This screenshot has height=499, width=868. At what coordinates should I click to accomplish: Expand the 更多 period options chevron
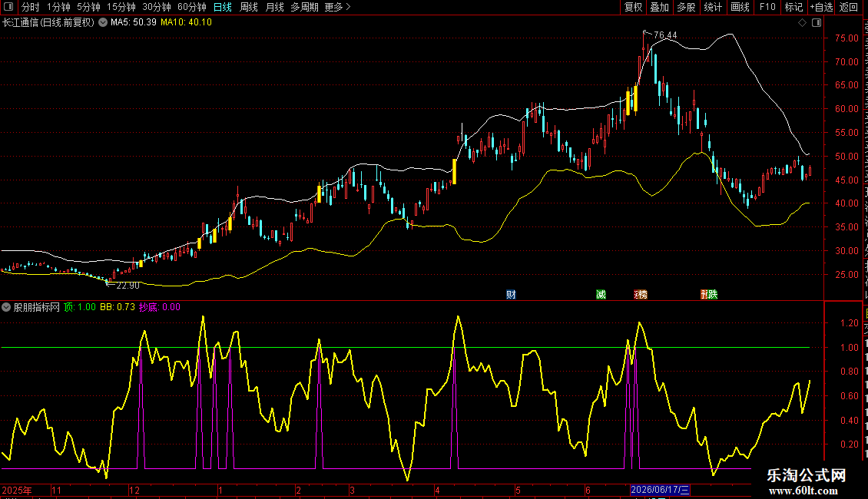[x=348, y=7]
